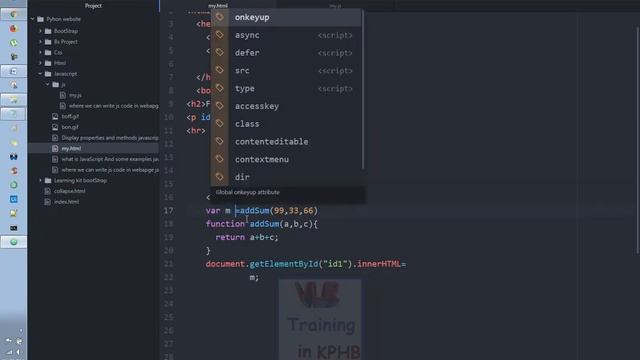Select contextmenu in the autocomplete list
This screenshot has height=360, width=640.
tap(286, 160)
